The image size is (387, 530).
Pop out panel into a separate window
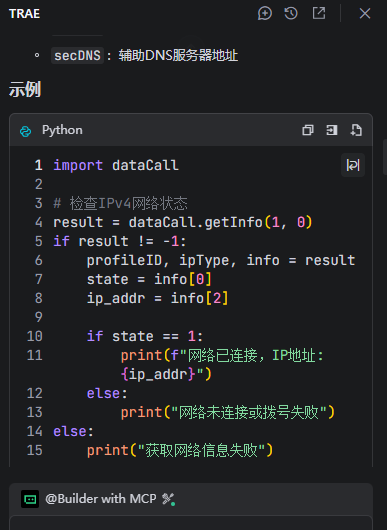319,14
